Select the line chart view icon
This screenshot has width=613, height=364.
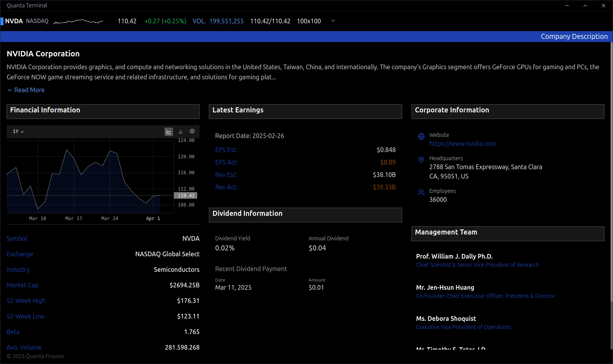(169, 132)
